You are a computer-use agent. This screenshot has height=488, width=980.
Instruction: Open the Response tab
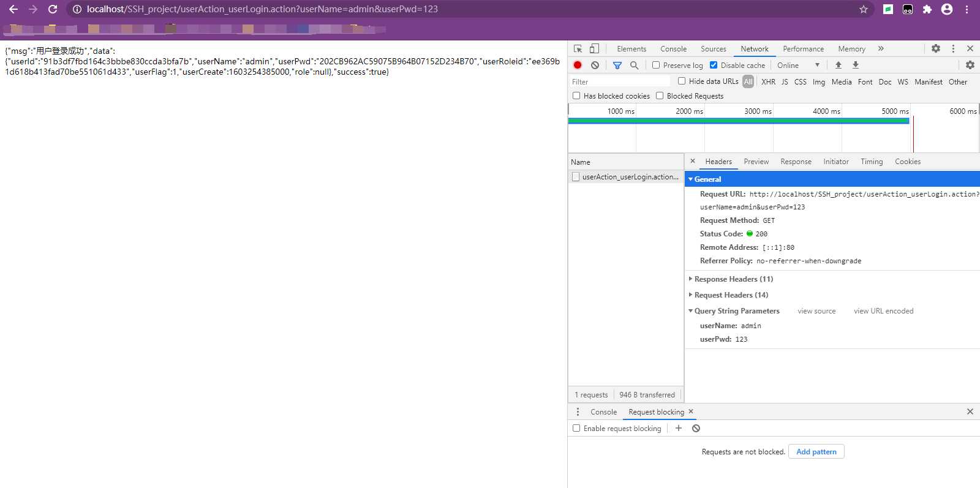coord(796,162)
